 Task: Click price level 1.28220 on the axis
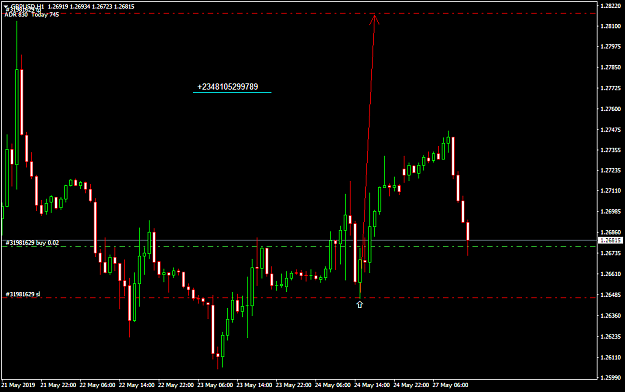(x=610, y=6)
